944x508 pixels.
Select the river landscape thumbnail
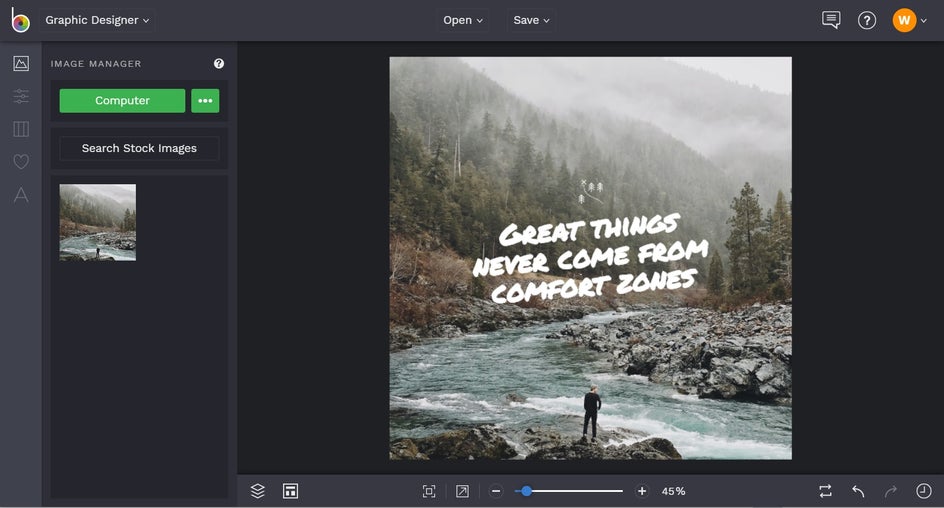(98, 222)
